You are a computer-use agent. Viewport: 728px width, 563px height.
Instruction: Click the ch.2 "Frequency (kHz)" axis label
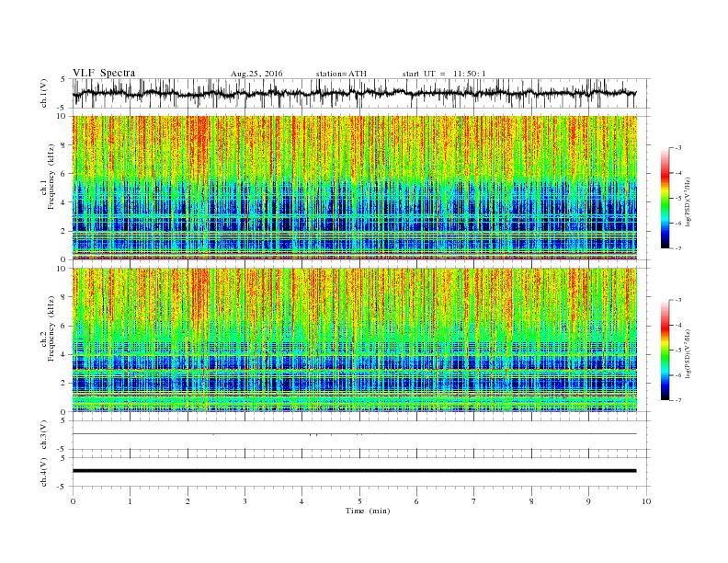51,328
